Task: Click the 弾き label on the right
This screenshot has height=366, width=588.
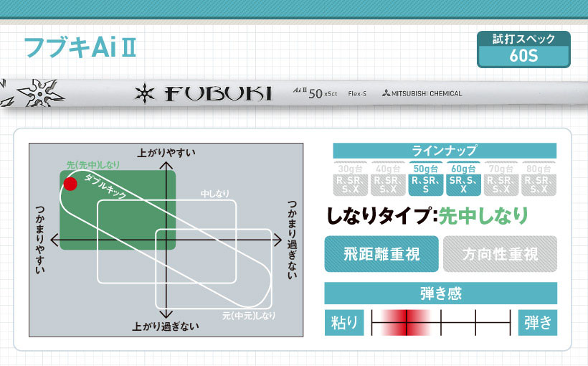Action: (x=538, y=323)
